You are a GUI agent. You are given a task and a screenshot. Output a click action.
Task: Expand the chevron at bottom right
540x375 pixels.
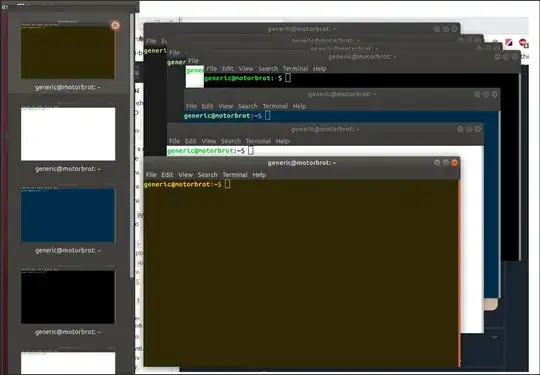click(495, 337)
